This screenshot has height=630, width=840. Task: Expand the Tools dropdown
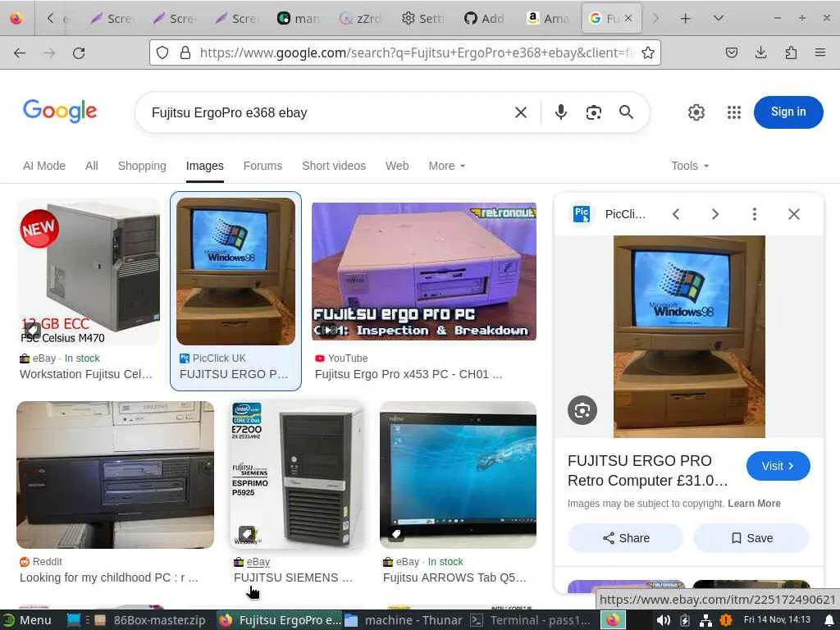690,166
